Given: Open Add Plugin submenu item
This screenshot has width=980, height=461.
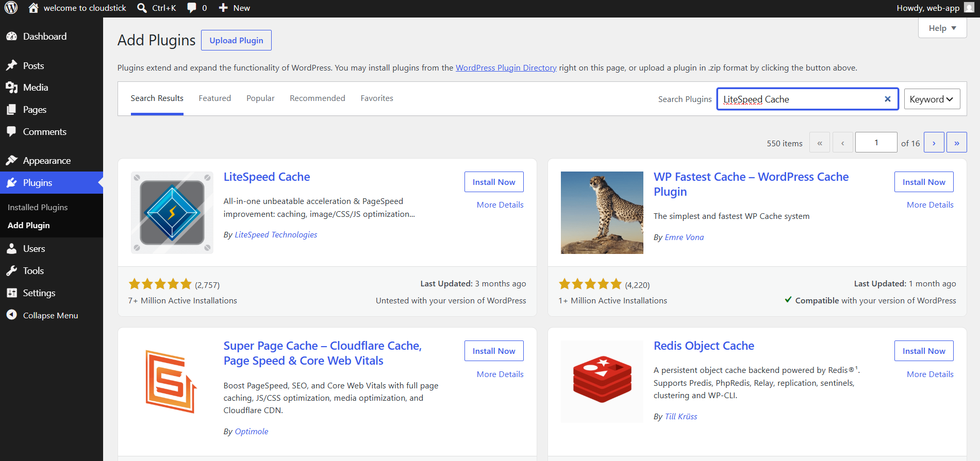Looking at the screenshot, I should (x=29, y=226).
